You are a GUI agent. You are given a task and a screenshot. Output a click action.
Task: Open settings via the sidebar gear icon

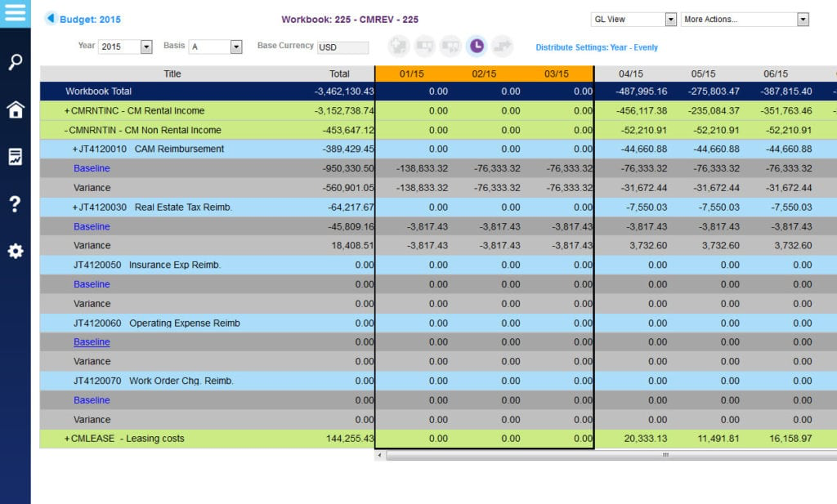[x=15, y=252]
